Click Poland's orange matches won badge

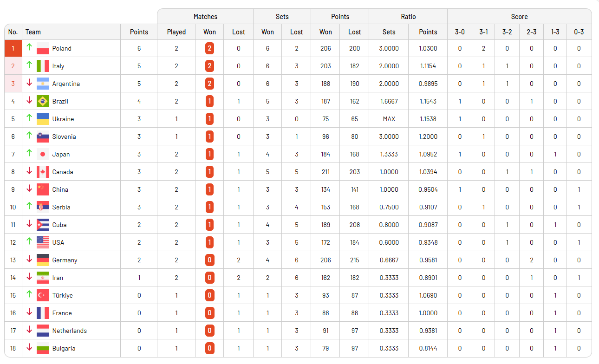click(209, 48)
